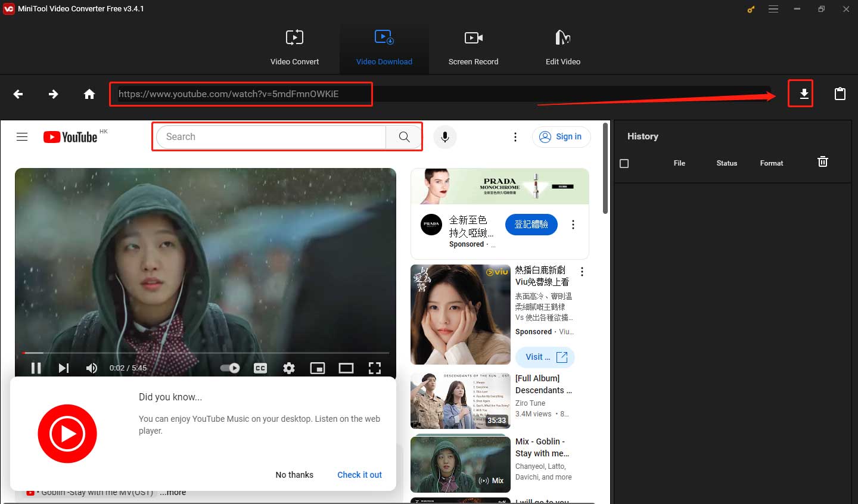The width and height of the screenshot is (858, 504).
Task: Click the Viu sponsored video thumbnail
Action: [461, 315]
